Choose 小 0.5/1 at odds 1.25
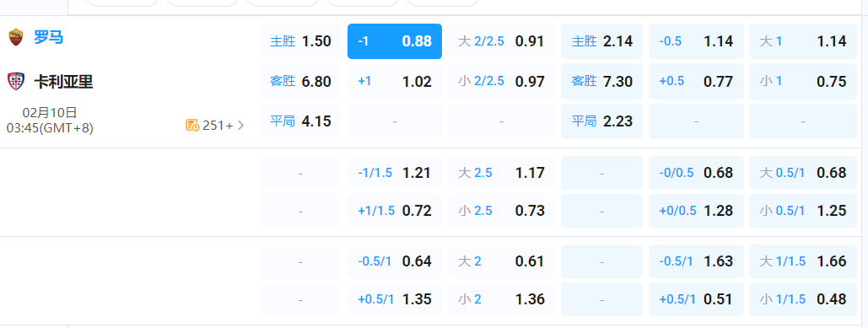This screenshot has height=328, width=868. [803, 210]
